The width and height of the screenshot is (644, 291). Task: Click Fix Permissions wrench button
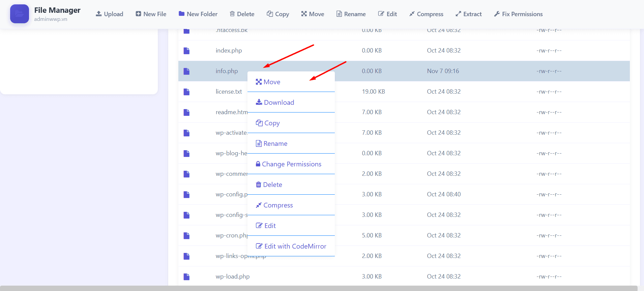(518, 14)
